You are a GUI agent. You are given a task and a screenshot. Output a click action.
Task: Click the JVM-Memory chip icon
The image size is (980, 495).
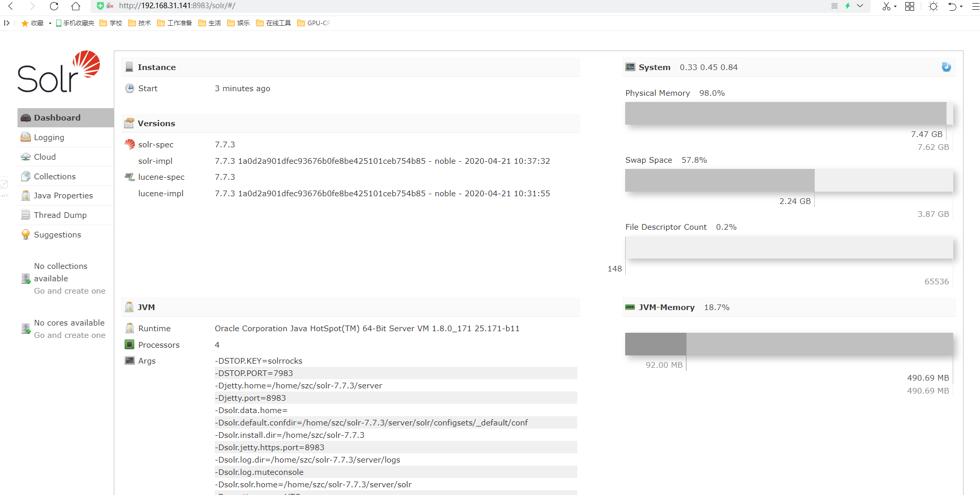click(x=630, y=307)
